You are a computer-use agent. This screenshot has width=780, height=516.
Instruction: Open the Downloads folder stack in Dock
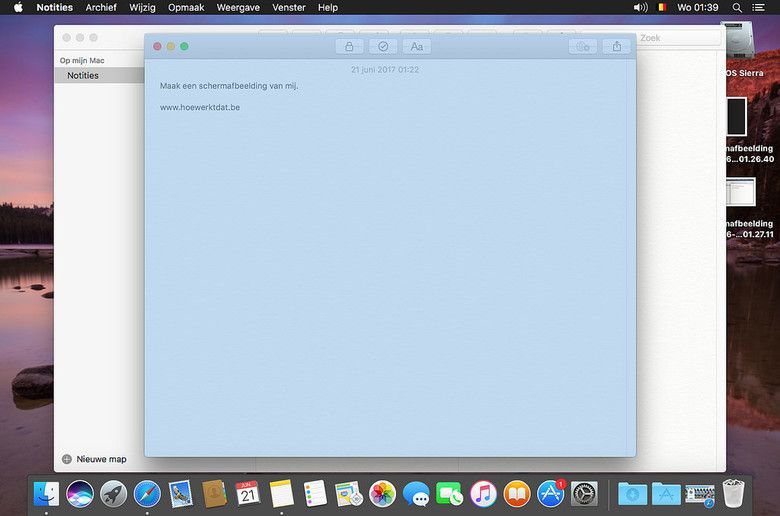633,494
